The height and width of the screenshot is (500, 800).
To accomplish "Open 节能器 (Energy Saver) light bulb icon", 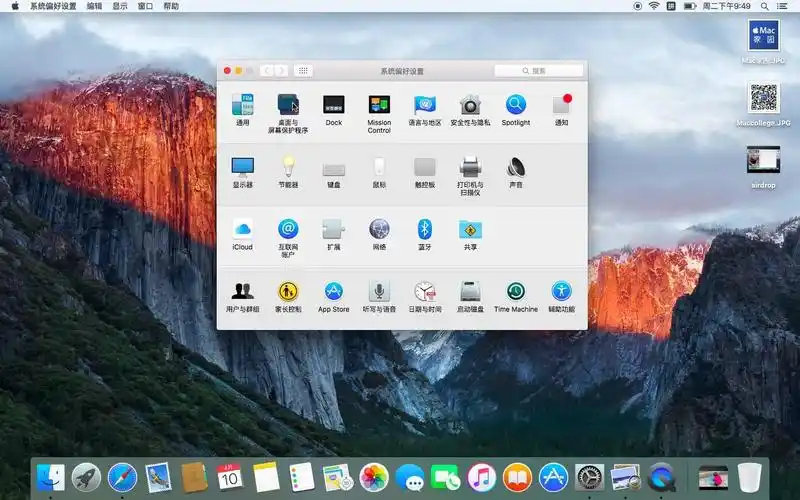I will click(x=288, y=167).
